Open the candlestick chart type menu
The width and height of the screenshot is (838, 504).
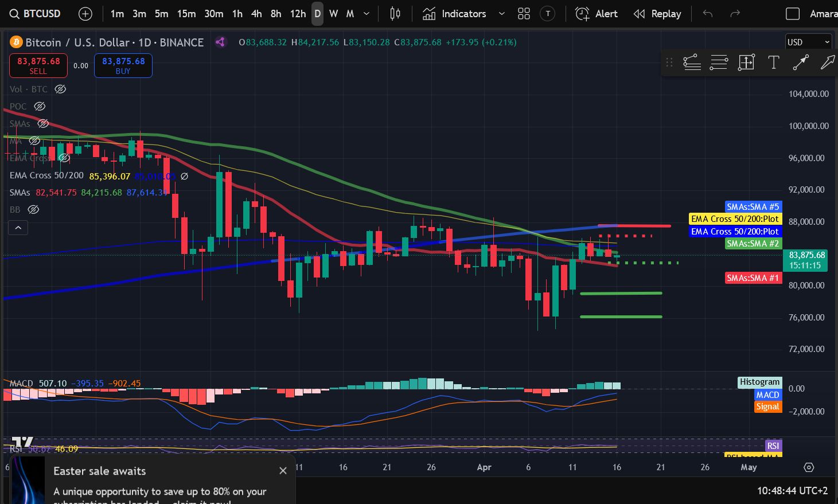pos(395,14)
